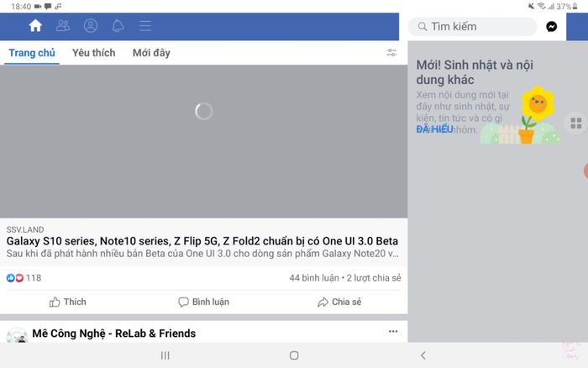Tap the music note status icon
Image resolution: width=588 pixels, height=368 pixels.
pos(58,7)
